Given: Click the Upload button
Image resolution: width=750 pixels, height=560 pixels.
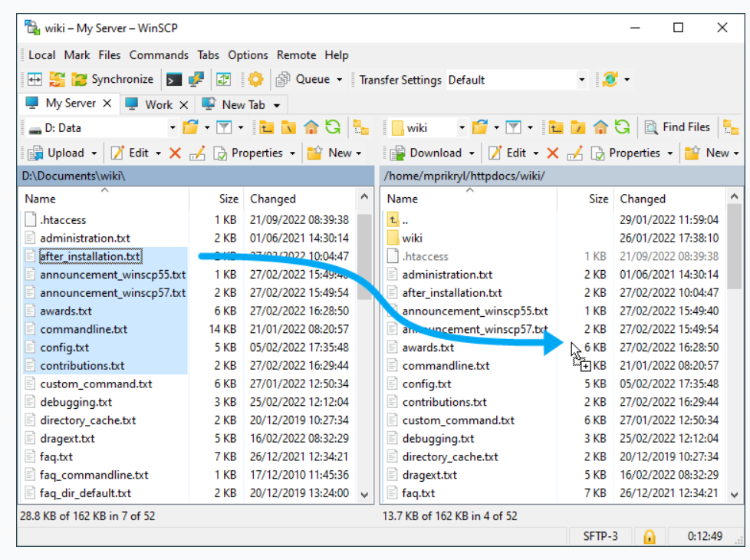Looking at the screenshot, I should [x=66, y=153].
